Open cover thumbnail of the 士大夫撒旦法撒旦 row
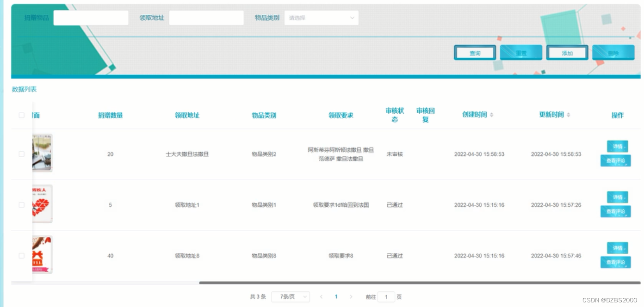 [x=42, y=153]
